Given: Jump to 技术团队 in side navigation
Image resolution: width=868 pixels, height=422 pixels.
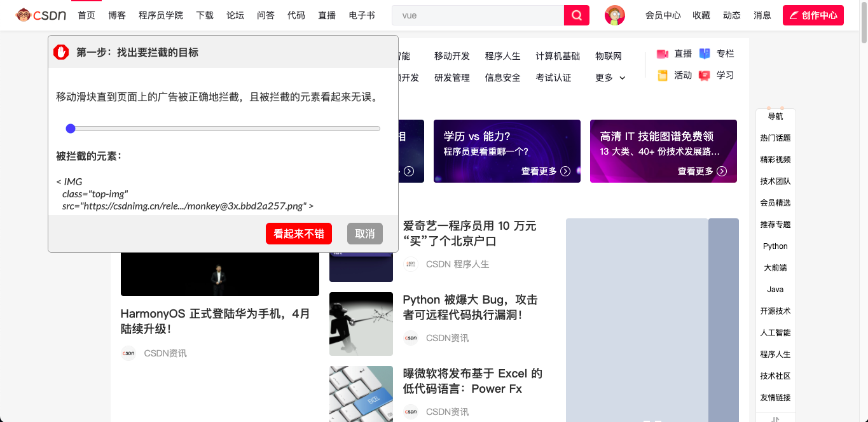Looking at the screenshot, I should pyautogui.click(x=775, y=181).
